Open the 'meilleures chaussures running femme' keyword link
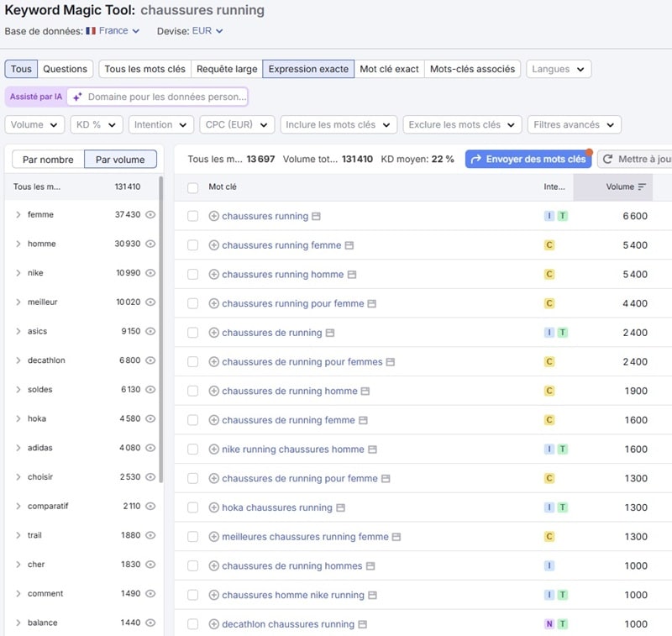Image resolution: width=672 pixels, height=636 pixels. (x=305, y=537)
